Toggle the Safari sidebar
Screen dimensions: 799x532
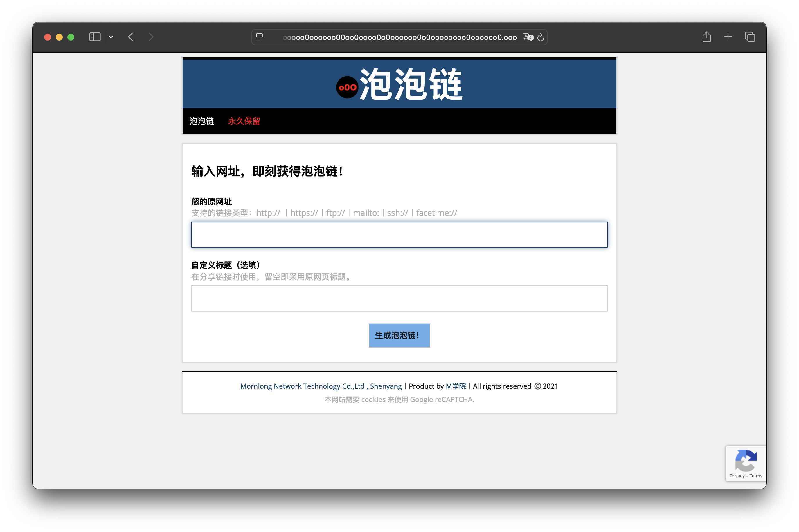coord(95,37)
